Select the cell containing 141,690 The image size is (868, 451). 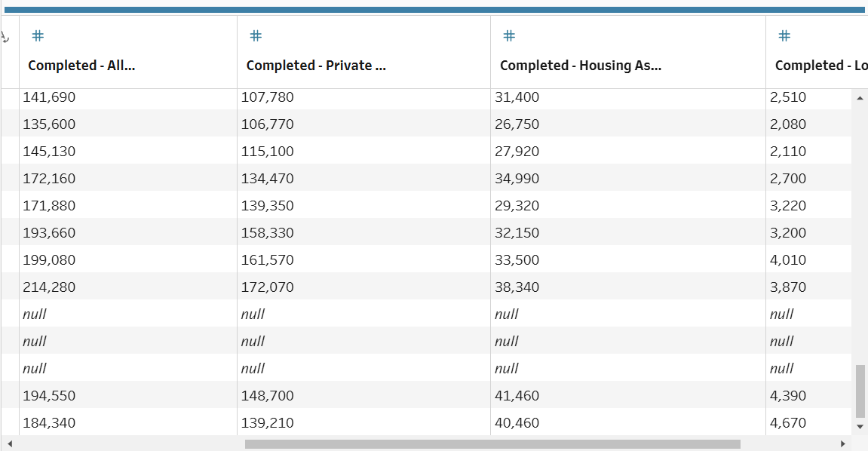[50, 97]
